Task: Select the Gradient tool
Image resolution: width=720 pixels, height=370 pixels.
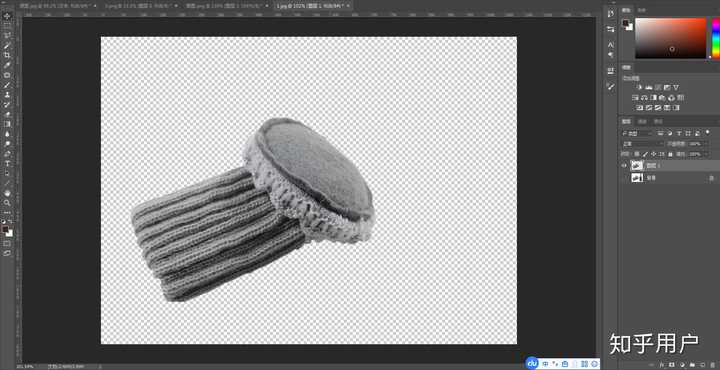Action: click(7, 124)
